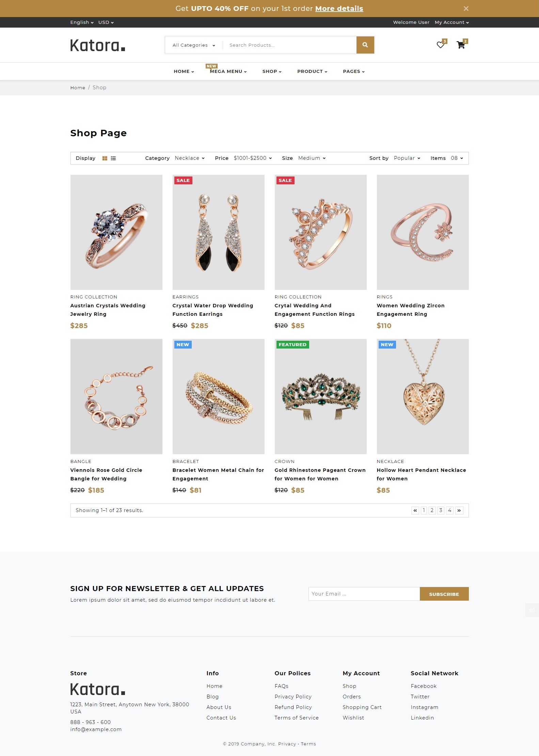Open the Category Necklace filter dropdown
Image resolution: width=539 pixels, height=756 pixels.
(190, 158)
